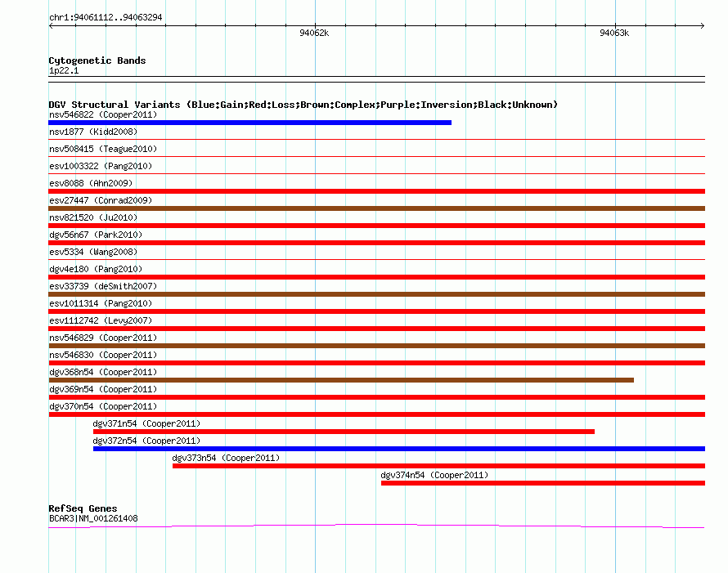Image resolution: width=728 pixels, height=573 pixels.
Task: Click the esv8088 (Ahn2009) label
Action: 91,183
